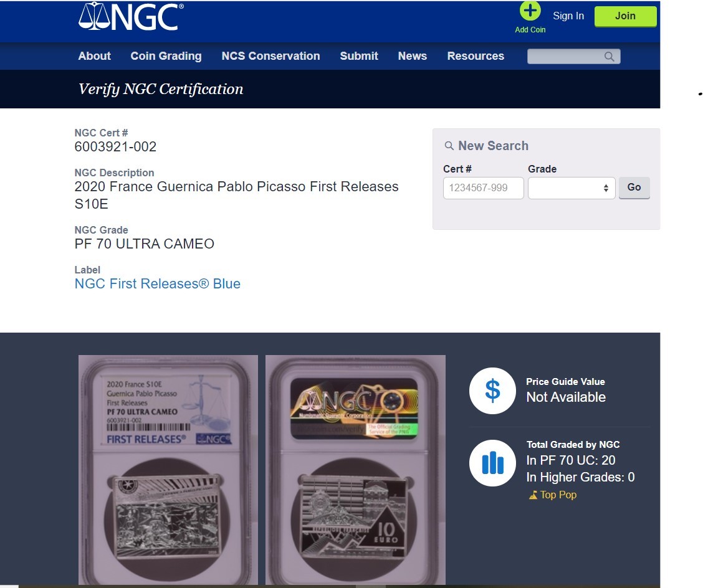Open the Submit menu item
703x588 pixels.
[359, 56]
